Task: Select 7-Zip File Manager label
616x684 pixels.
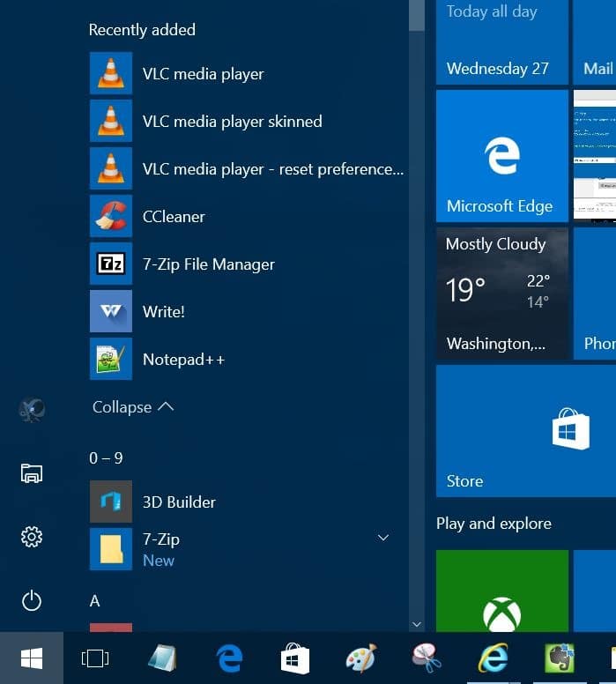Action: click(x=209, y=264)
